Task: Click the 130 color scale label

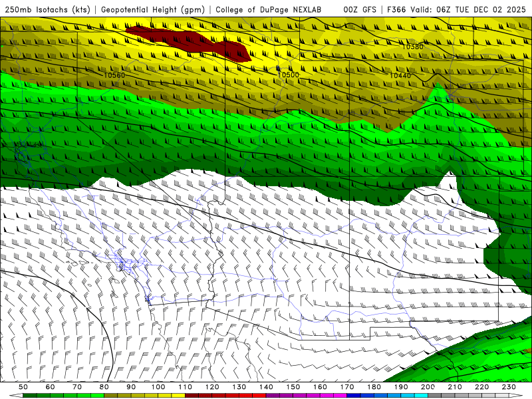Action: pos(239,387)
